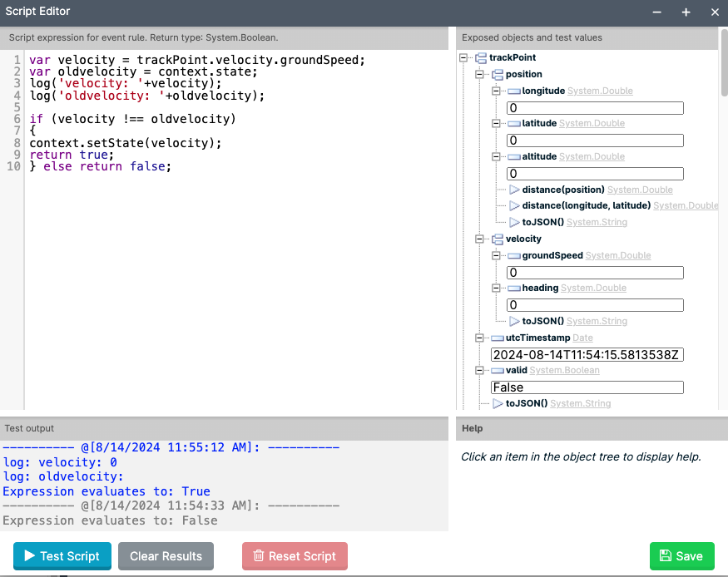Image resolution: width=728 pixels, height=577 pixels.
Task: Collapse the trackPoint root node
Action: (463, 57)
